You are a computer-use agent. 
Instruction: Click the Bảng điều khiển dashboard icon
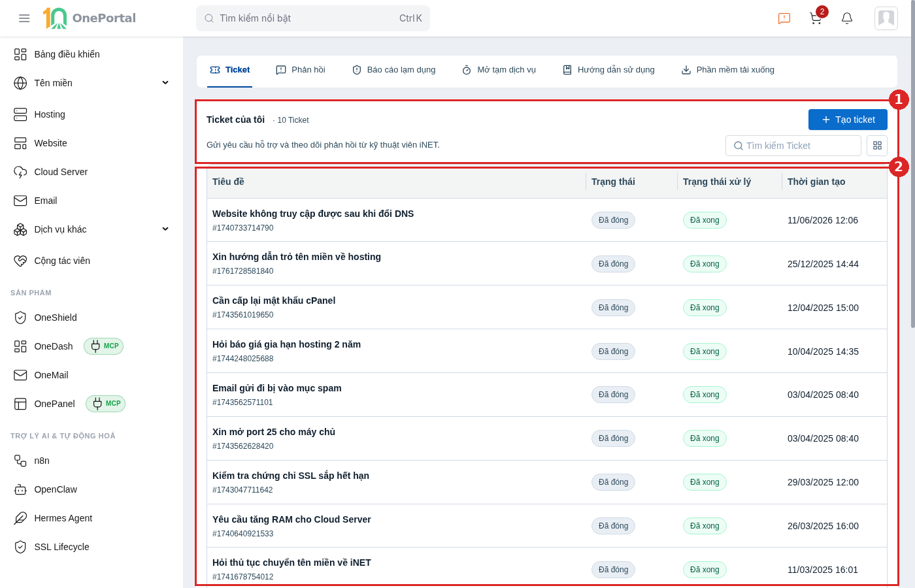pyautogui.click(x=20, y=54)
